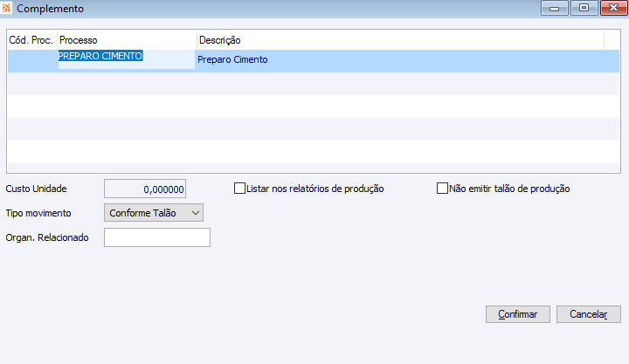This screenshot has height=364, width=629.
Task: Select the PREPARO CIMENTO process cell
Action: (127, 59)
